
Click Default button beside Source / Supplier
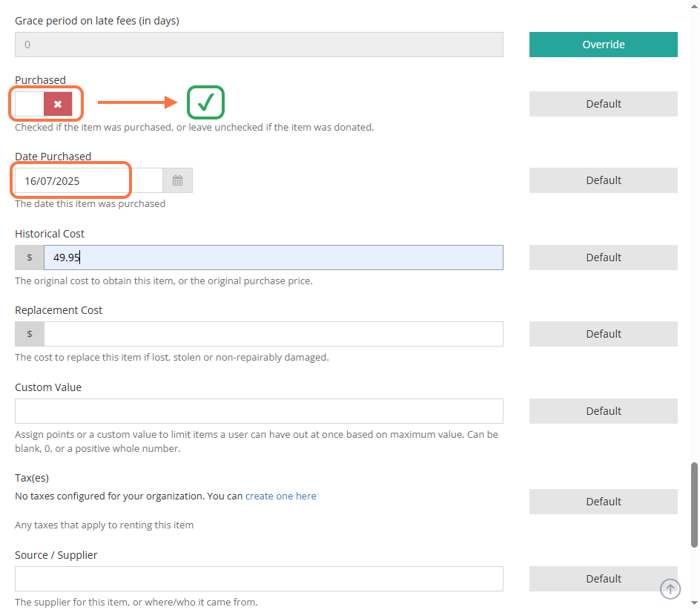click(603, 579)
